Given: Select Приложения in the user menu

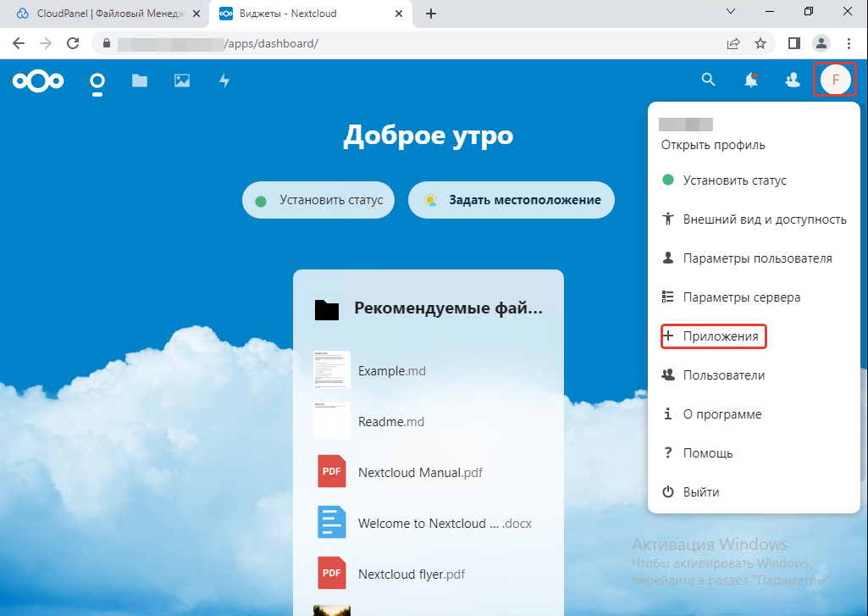Looking at the screenshot, I should pos(720,336).
